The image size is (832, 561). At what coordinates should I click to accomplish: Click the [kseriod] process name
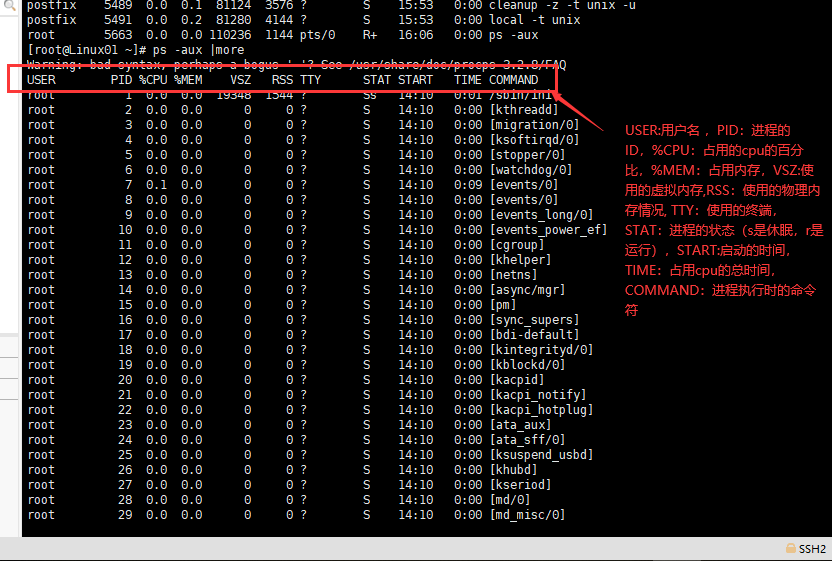click(521, 485)
